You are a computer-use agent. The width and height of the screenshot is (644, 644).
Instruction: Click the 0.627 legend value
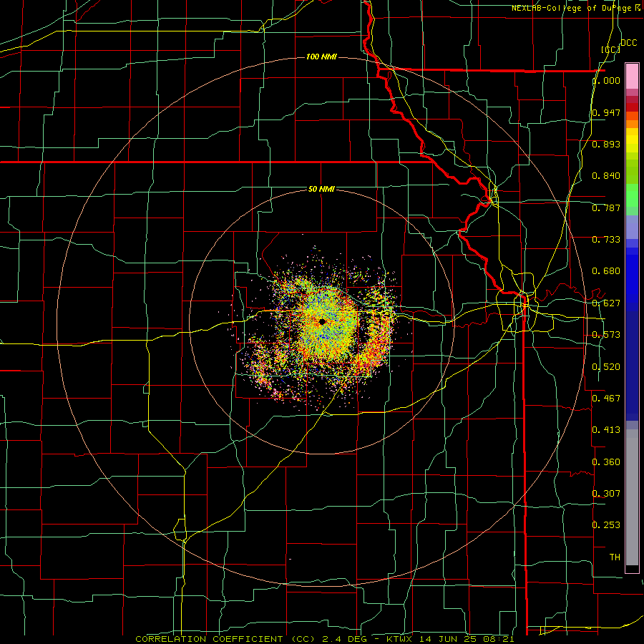[x=606, y=303]
